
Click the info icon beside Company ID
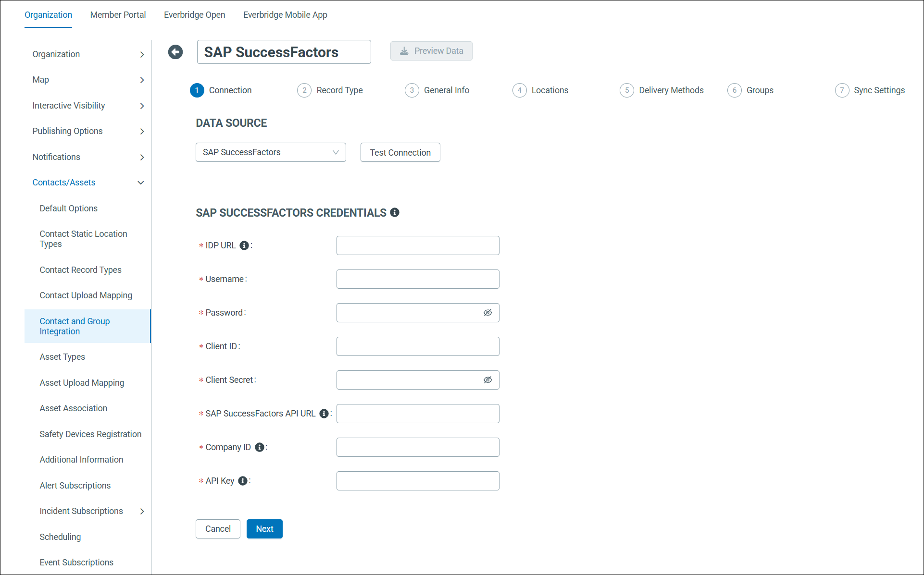click(260, 447)
